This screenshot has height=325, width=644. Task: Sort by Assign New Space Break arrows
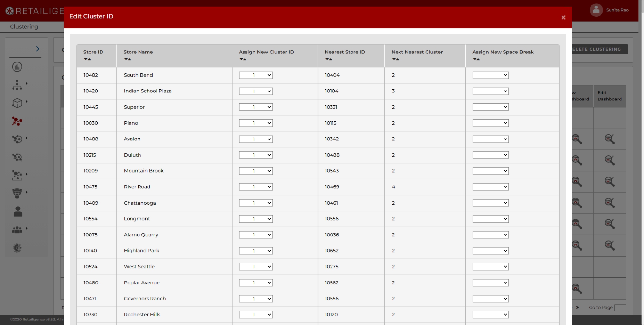pyautogui.click(x=476, y=59)
